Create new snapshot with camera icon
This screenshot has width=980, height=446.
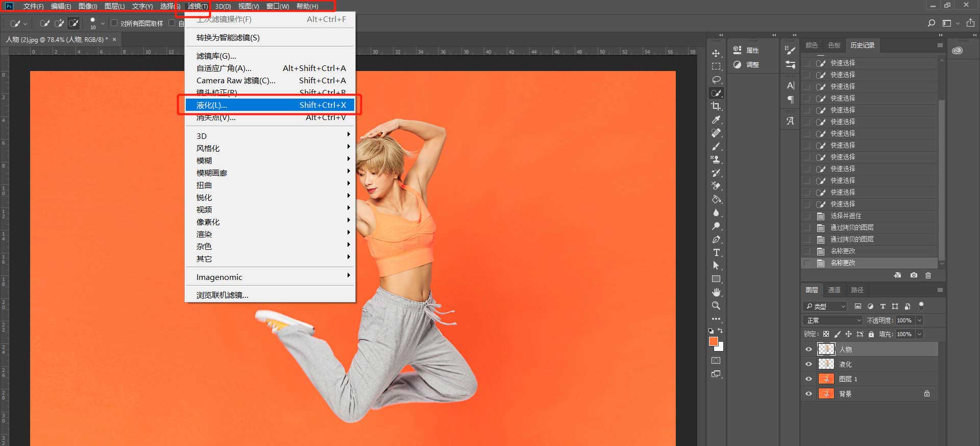(x=914, y=275)
